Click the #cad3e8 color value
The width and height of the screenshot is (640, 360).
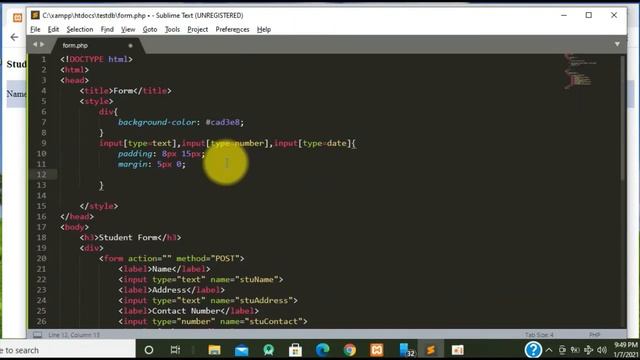tap(224, 122)
